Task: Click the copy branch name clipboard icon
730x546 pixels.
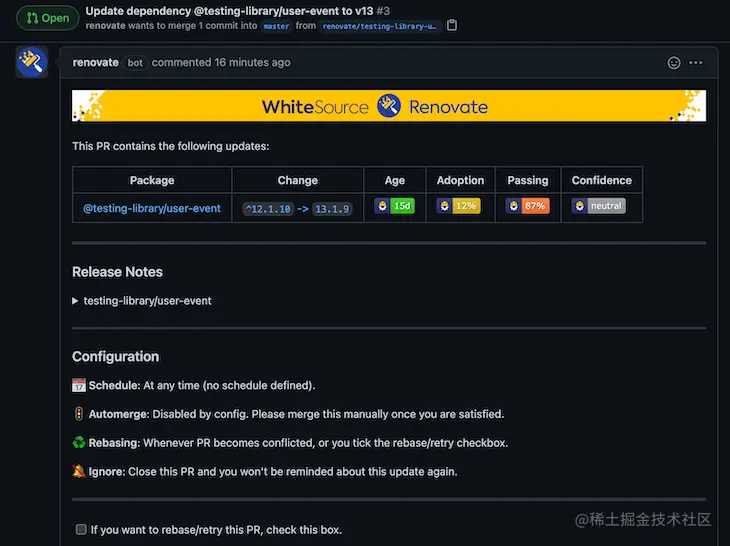Action: tap(452, 25)
